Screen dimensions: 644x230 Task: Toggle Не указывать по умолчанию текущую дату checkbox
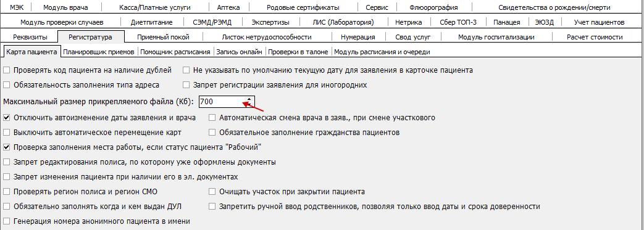tap(186, 70)
